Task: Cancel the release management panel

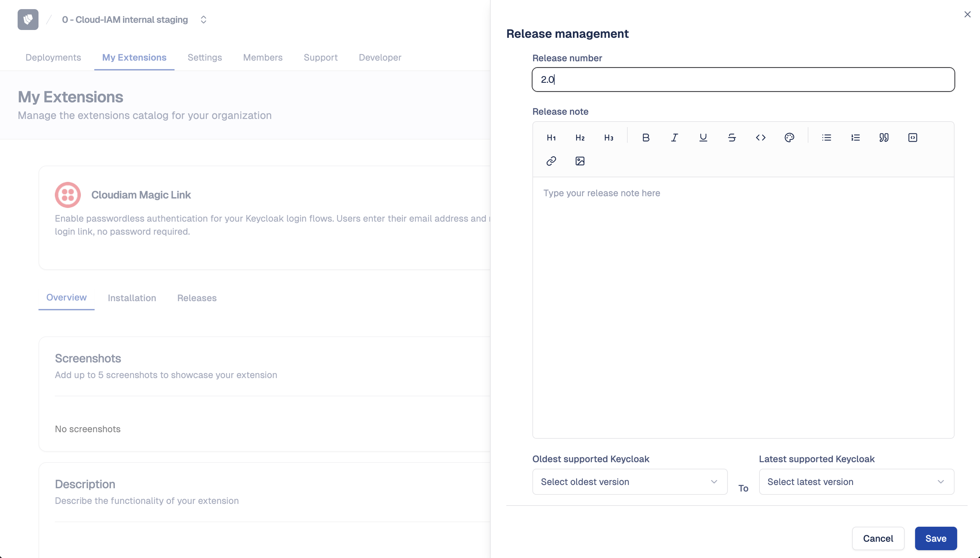Action: click(878, 538)
